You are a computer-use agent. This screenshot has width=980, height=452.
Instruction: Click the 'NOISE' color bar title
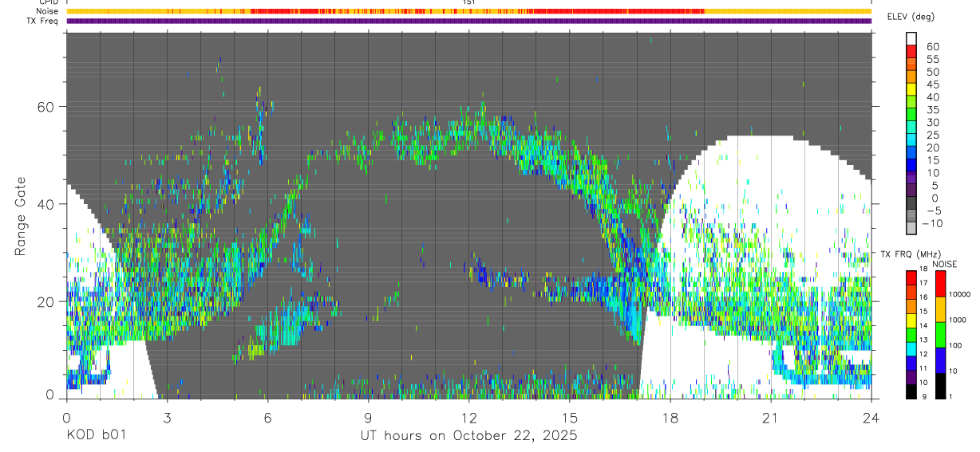[944, 264]
